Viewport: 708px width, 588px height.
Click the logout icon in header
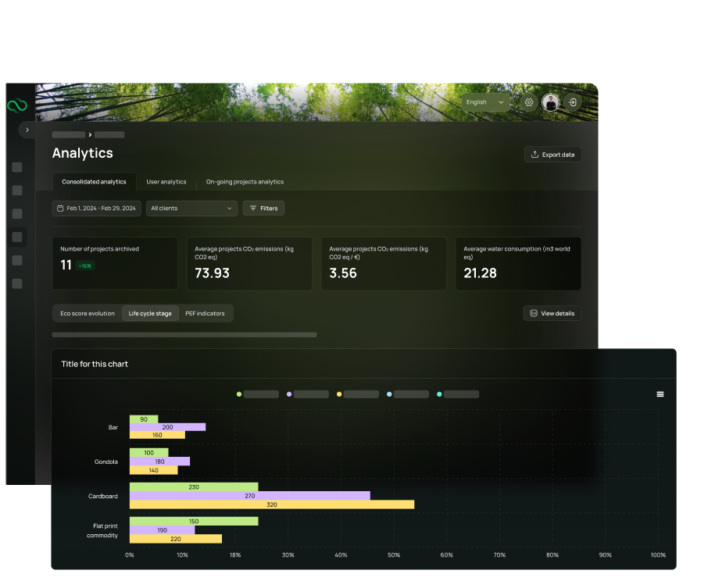[x=573, y=102]
